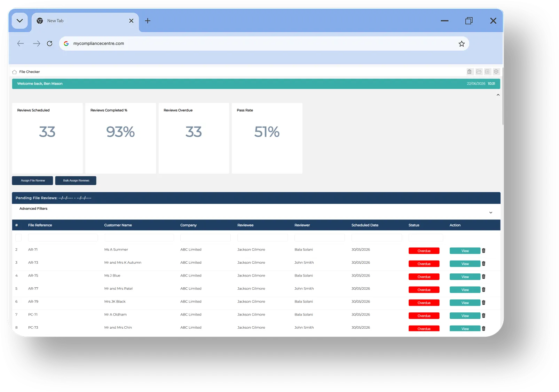Open the list view icon in the top toolbar
The image size is (559, 392).
[x=487, y=72]
